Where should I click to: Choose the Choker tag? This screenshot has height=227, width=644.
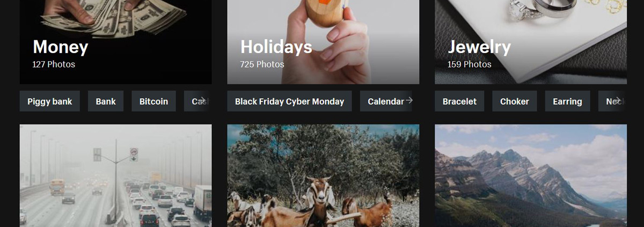pos(515,101)
